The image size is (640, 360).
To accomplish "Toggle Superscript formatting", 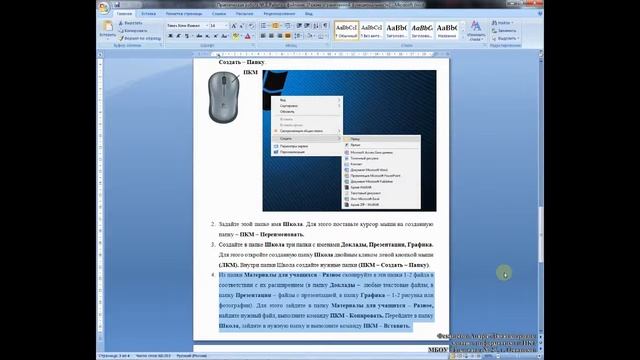I will click(x=215, y=36).
